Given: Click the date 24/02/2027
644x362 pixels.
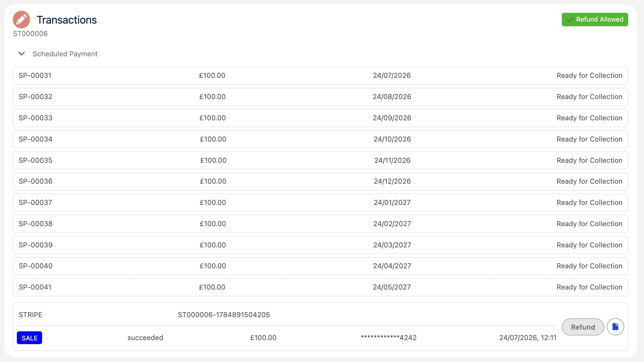Looking at the screenshot, I should (392, 224).
